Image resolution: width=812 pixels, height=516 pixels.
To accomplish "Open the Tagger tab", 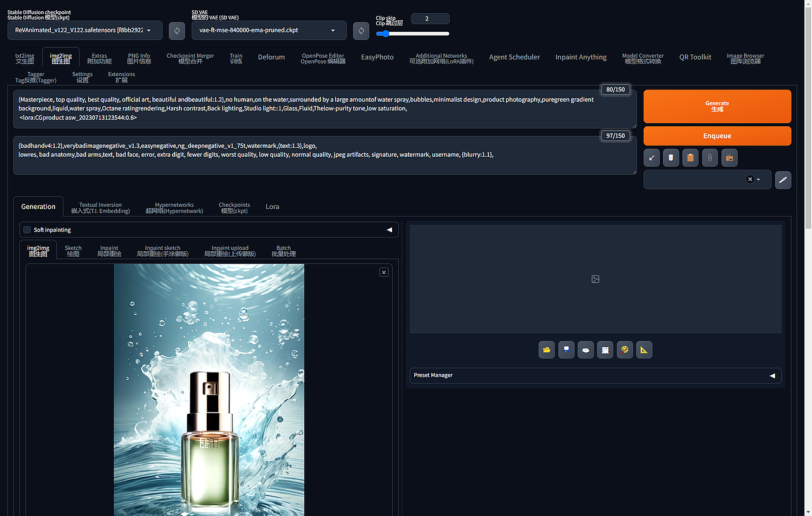I will pyautogui.click(x=36, y=77).
